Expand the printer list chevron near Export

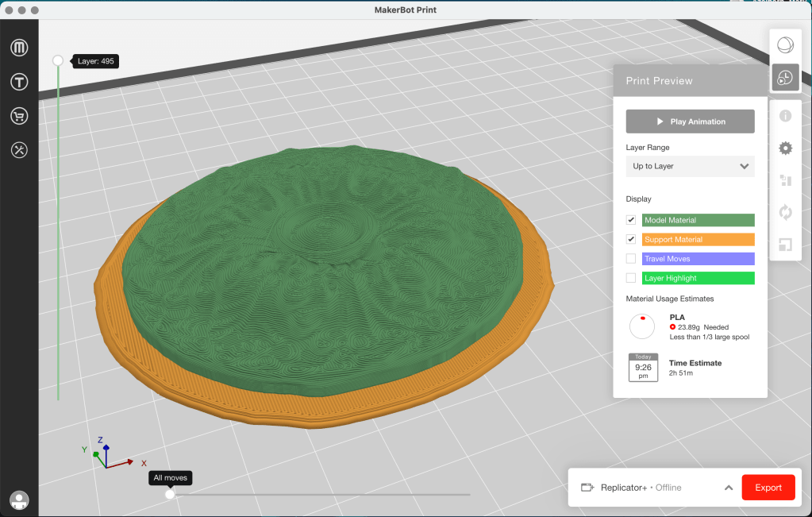tap(728, 488)
